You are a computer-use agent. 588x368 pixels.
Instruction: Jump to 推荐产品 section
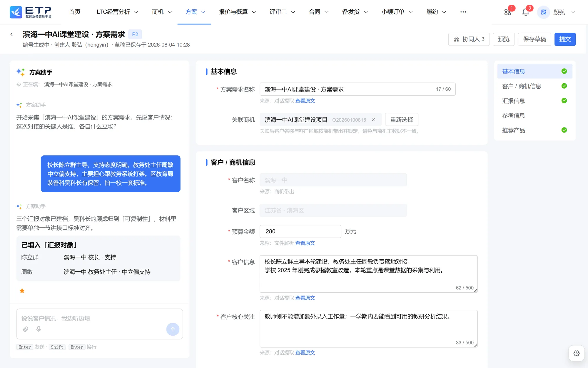point(534,130)
